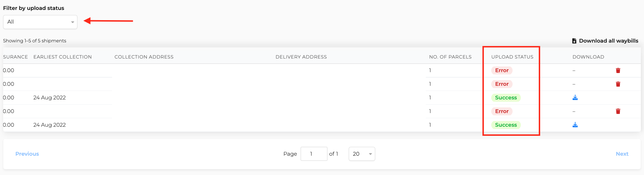
Task: Download waybill for last Success shipment
Action: pyautogui.click(x=575, y=125)
